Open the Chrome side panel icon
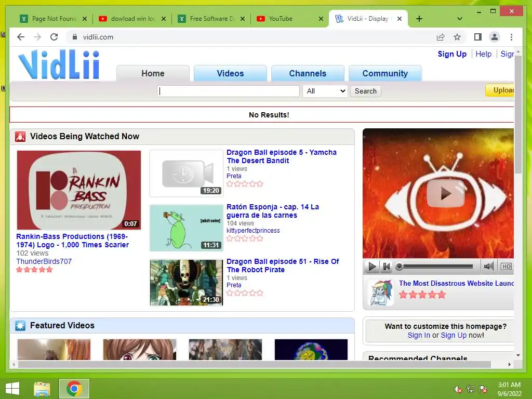 click(x=478, y=37)
